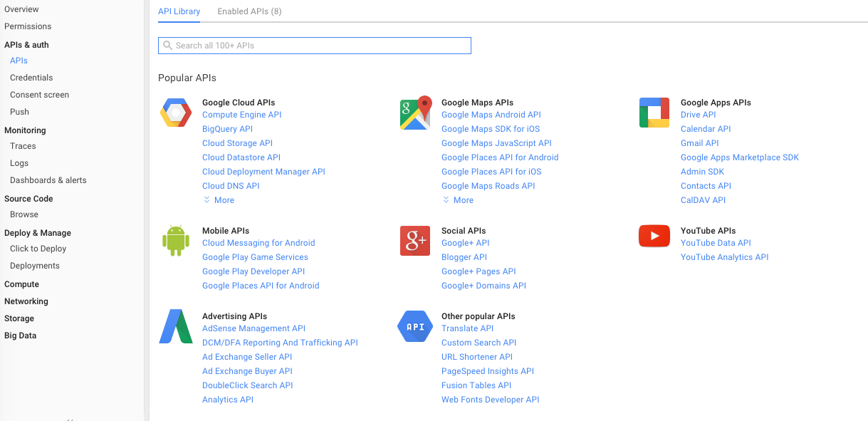Open the Google Maps JavaScript API link
Screen dimensions: 868x421
pos(496,143)
